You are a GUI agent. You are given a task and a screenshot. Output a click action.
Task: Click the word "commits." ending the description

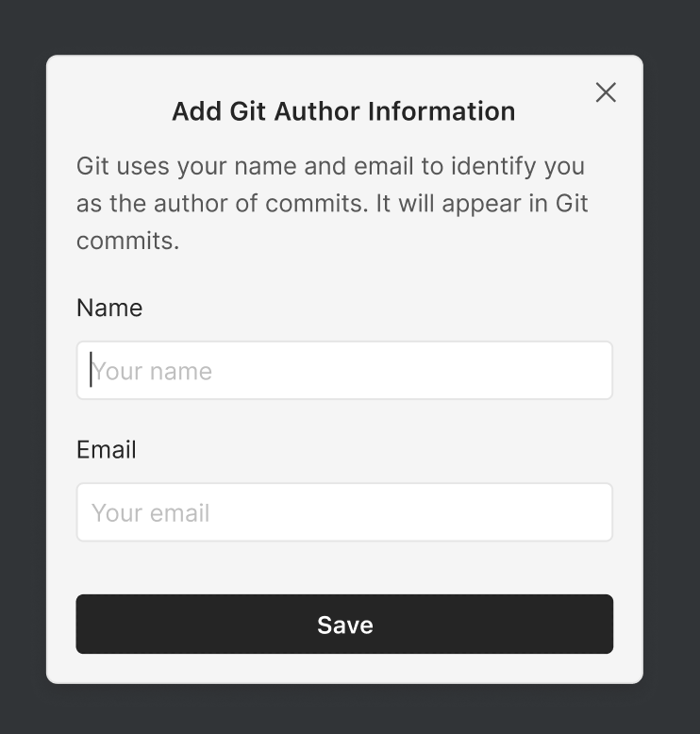click(127, 241)
